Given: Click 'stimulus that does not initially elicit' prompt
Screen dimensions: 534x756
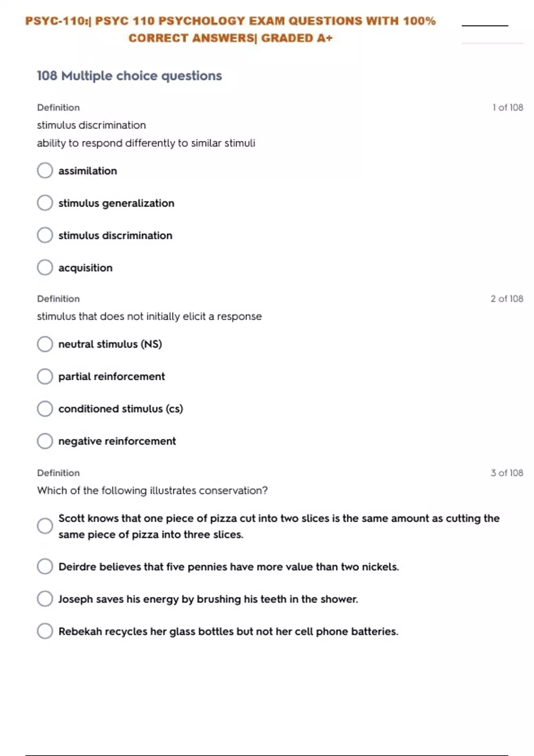Looking at the screenshot, I should (149, 317).
